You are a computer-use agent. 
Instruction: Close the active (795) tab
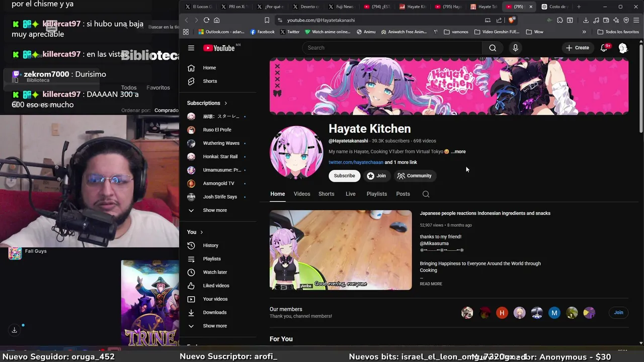(x=530, y=7)
